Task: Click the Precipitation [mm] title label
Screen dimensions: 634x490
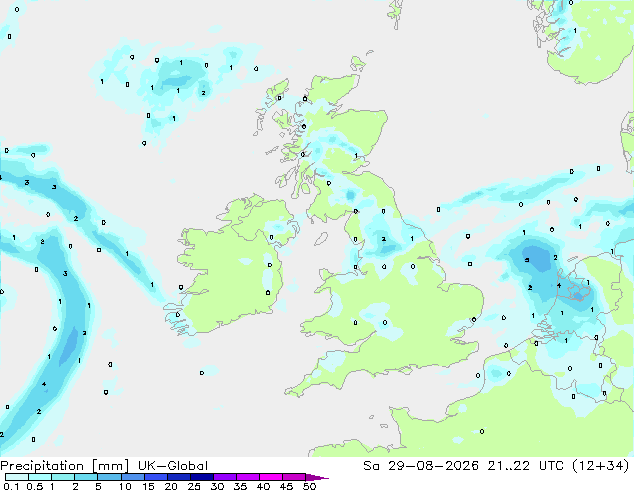Action: [65, 466]
